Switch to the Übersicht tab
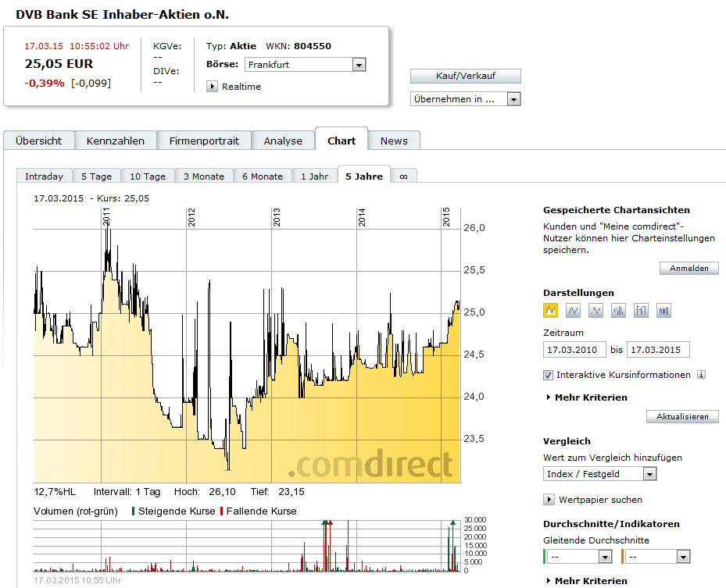 (x=38, y=141)
